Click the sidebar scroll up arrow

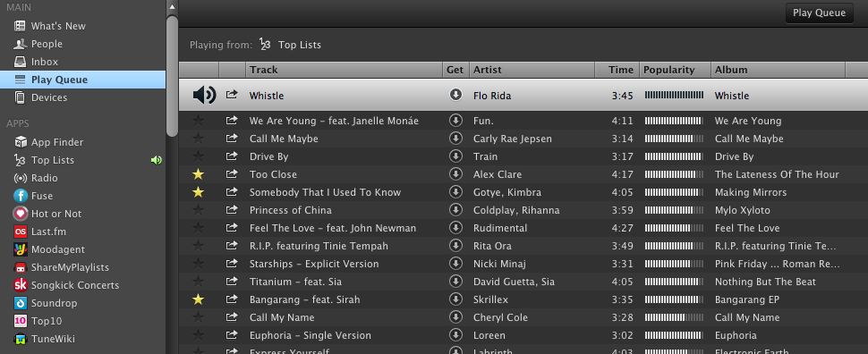coord(172,7)
